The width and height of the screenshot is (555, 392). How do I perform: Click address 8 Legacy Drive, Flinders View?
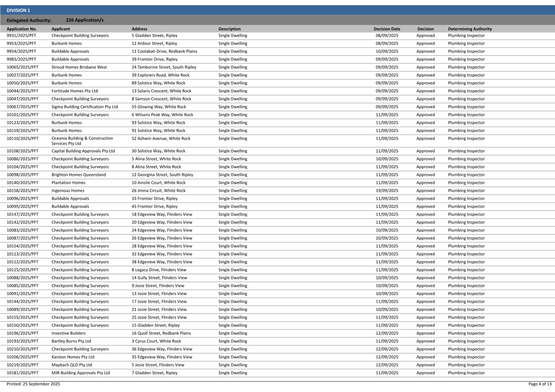tap(159, 270)
